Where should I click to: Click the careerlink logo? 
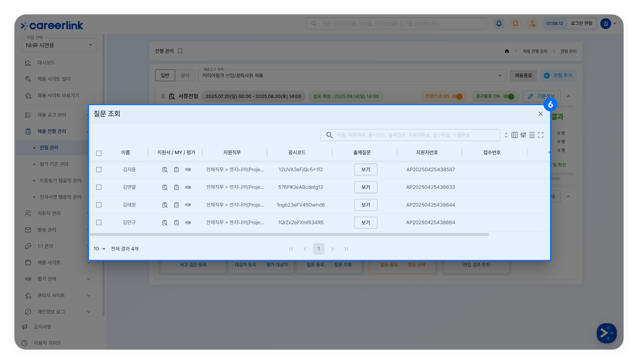52,25
